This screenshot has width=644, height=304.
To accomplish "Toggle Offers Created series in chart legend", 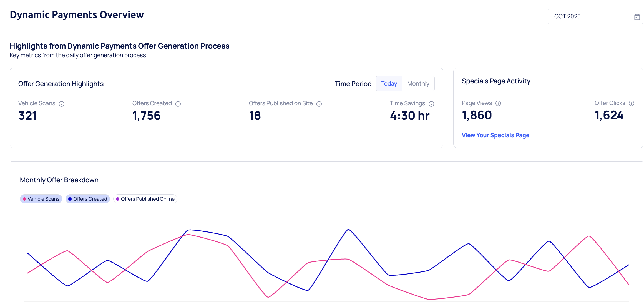I will click(x=88, y=199).
